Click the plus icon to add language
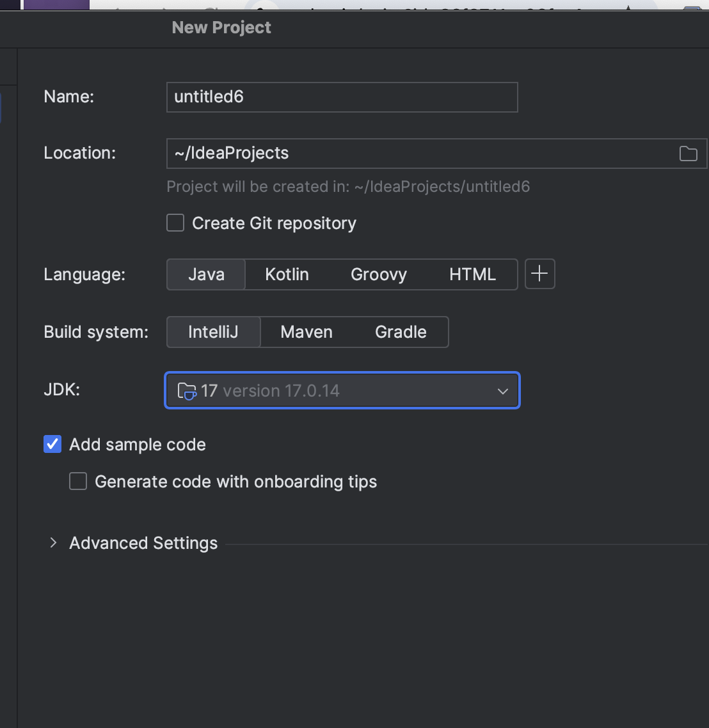Screen dimensions: 709x728 pos(539,274)
